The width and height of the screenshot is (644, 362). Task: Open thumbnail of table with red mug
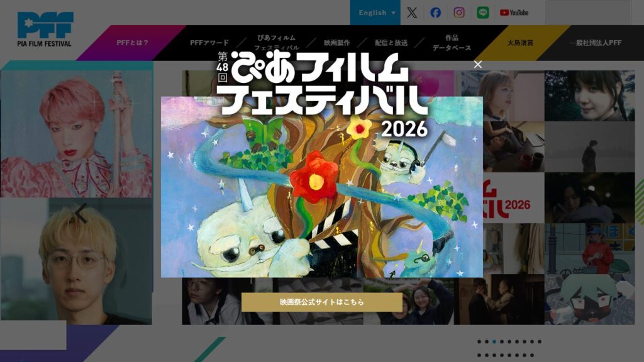(x=514, y=146)
